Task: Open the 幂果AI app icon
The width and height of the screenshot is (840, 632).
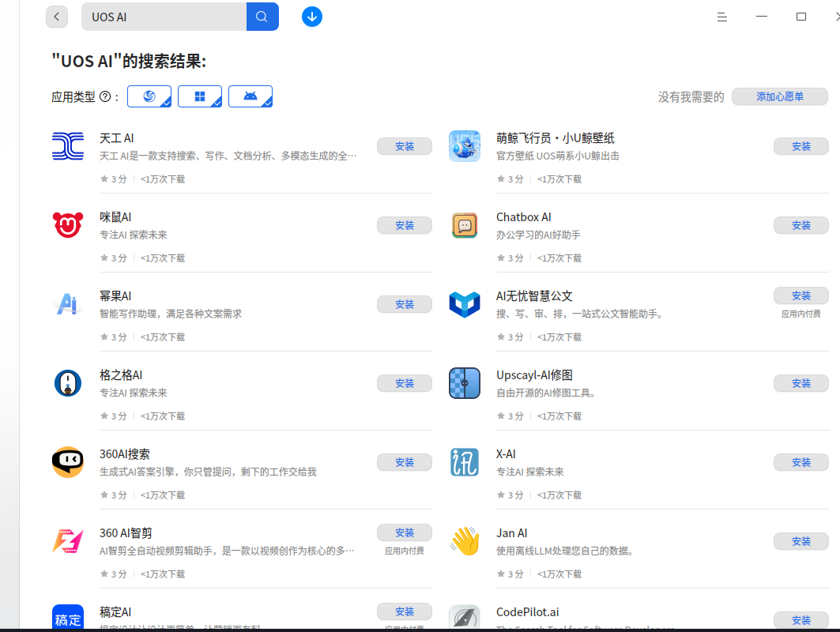Action: pos(68,304)
